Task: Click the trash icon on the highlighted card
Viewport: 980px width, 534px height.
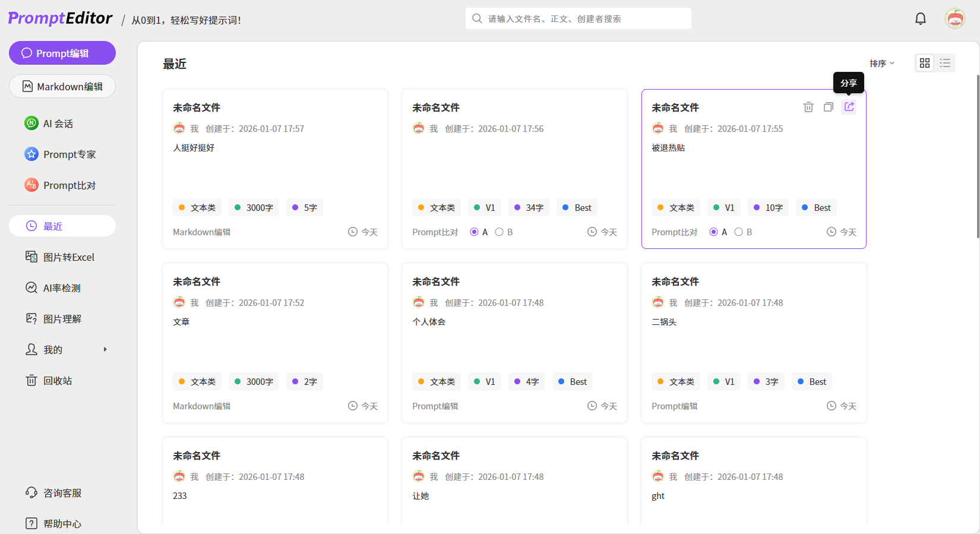Action: point(808,107)
